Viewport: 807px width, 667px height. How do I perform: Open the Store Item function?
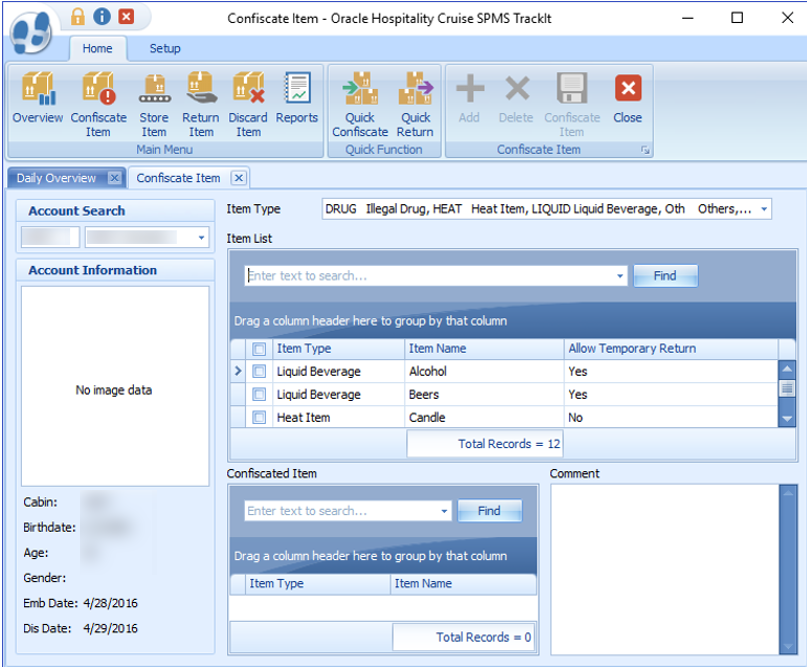click(154, 104)
